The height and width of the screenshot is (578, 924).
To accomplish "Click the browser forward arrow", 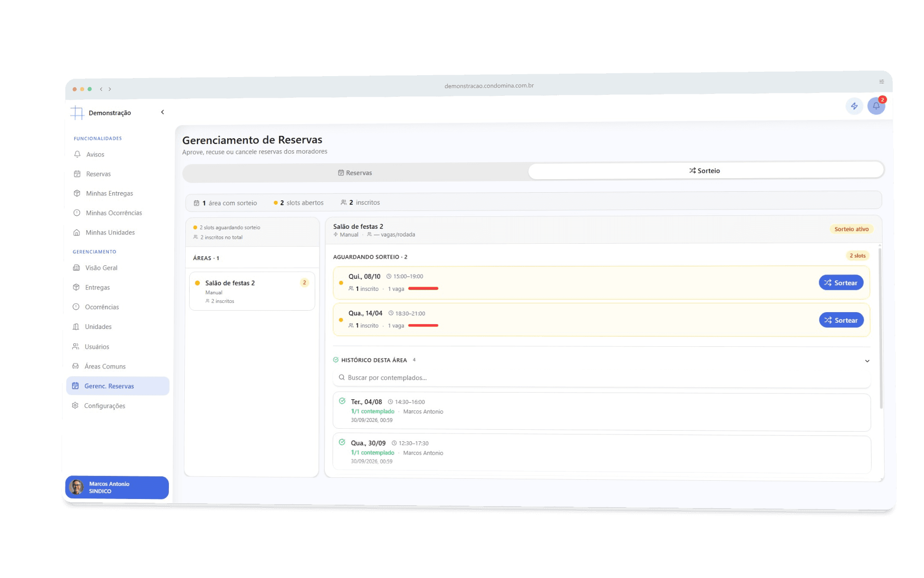I will point(110,89).
